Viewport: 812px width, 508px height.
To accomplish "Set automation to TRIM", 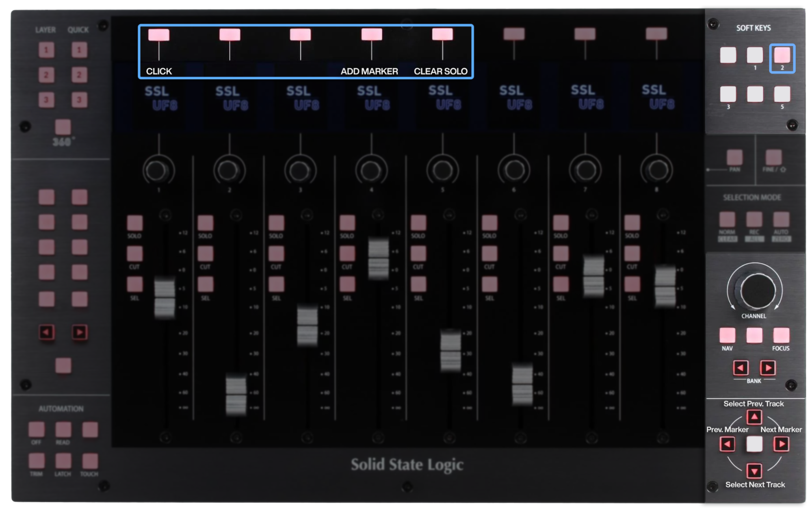I will pyautogui.click(x=37, y=461).
